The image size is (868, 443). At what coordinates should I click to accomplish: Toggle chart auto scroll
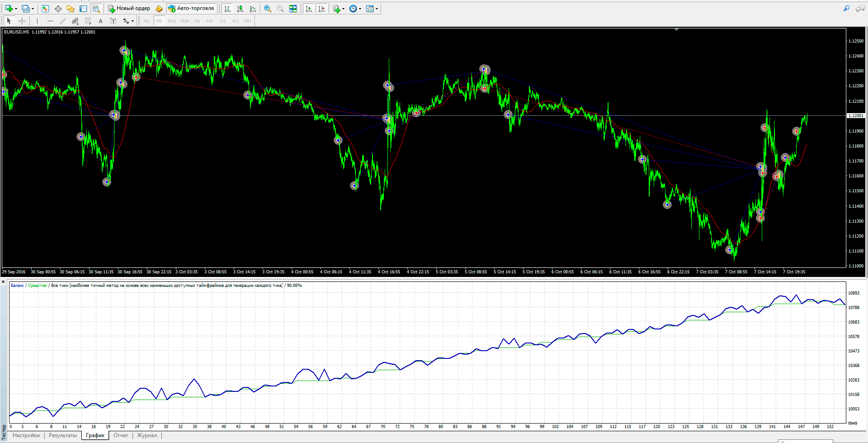(309, 9)
